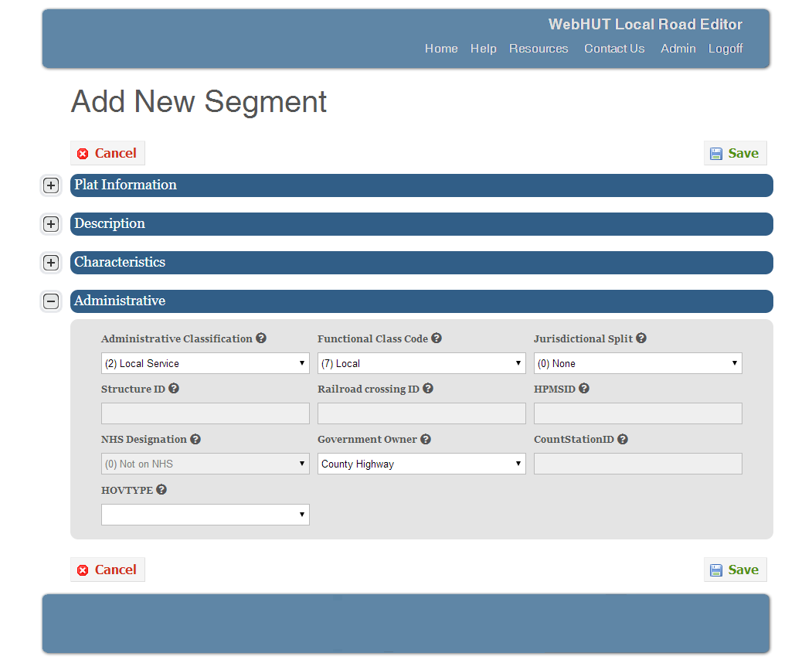Screen dimensions: 812x670
Task: Click the Administrative header bar
Action: pos(422,301)
